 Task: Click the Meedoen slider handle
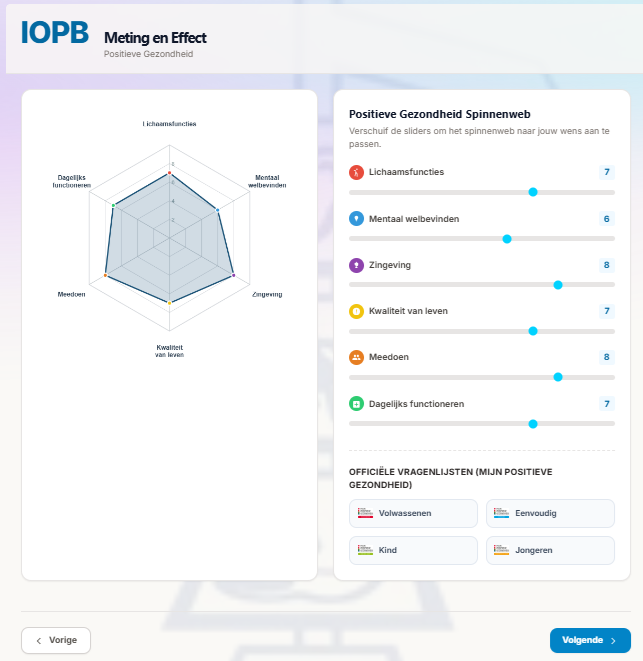point(558,377)
